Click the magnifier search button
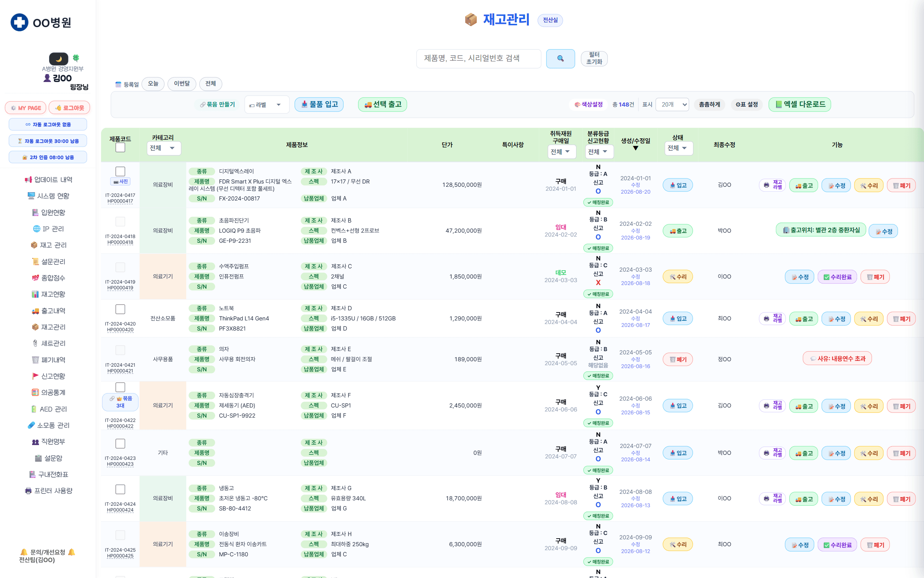 pyautogui.click(x=560, y=59)
